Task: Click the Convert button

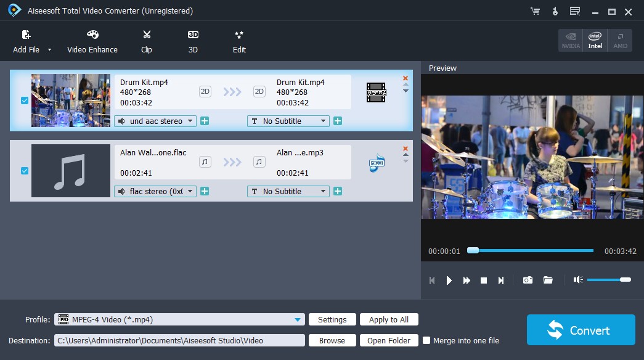Action: 580,329
